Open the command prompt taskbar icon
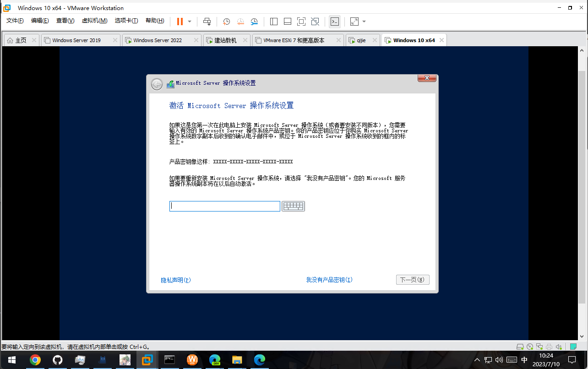This screenshot has width=588, height=369. (169, 360)
